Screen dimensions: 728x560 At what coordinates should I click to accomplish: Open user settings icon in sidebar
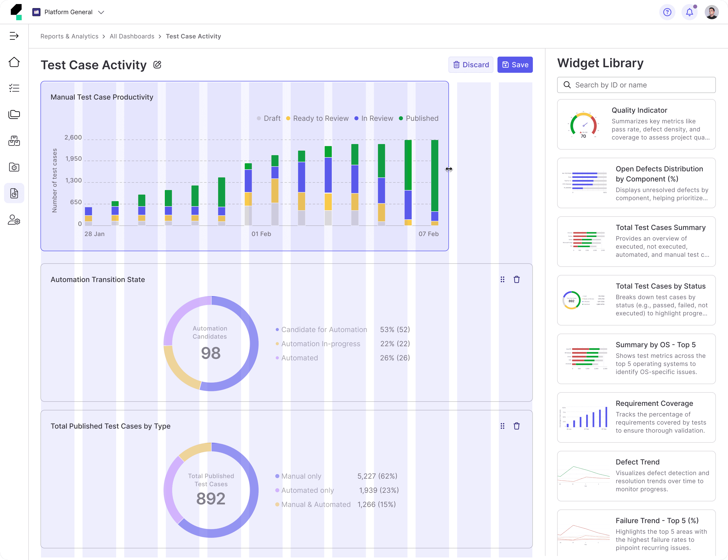pyautogui.click(x=14, y=220)
